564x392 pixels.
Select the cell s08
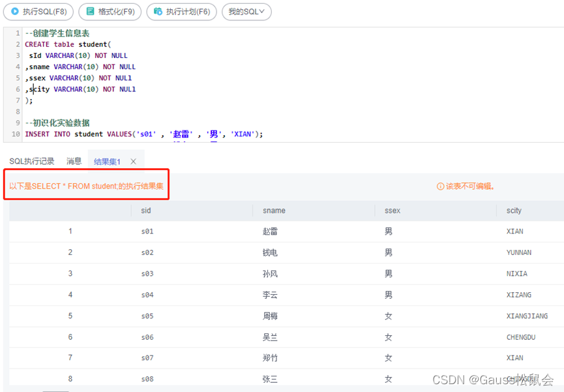[147, 380]
